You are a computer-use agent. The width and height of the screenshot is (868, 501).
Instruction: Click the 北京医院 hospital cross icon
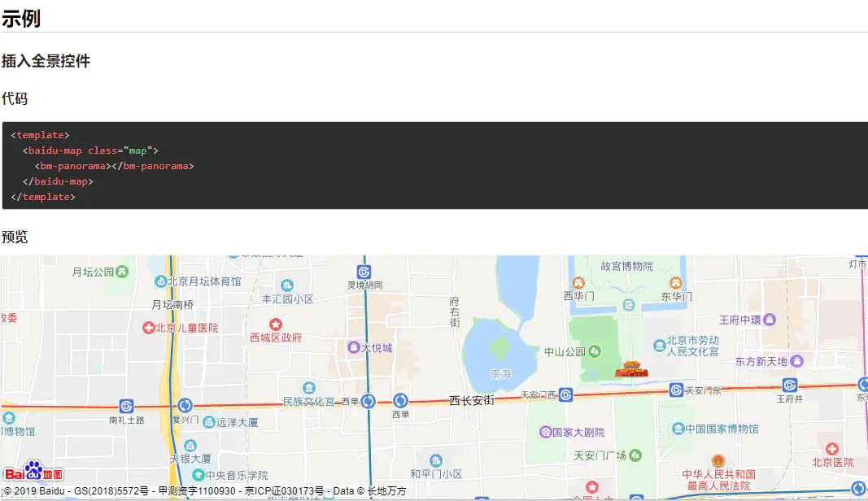[x=832, y=449]
